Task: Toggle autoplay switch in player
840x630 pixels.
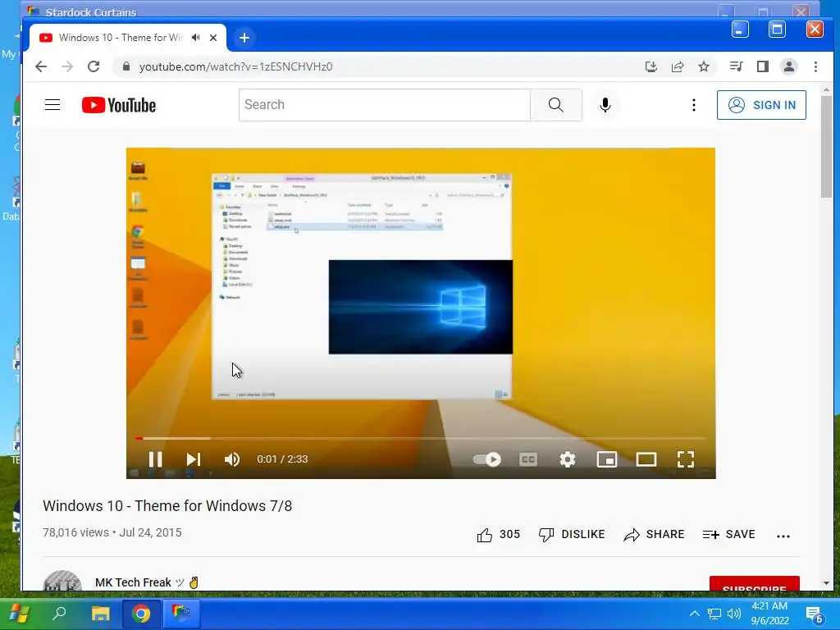Action: tap(487, 459)
